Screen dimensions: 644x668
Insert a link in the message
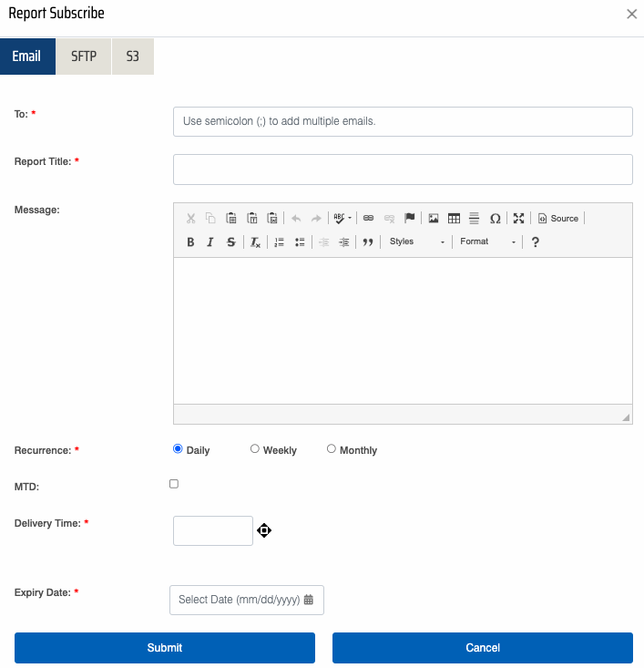pos(369,219)
